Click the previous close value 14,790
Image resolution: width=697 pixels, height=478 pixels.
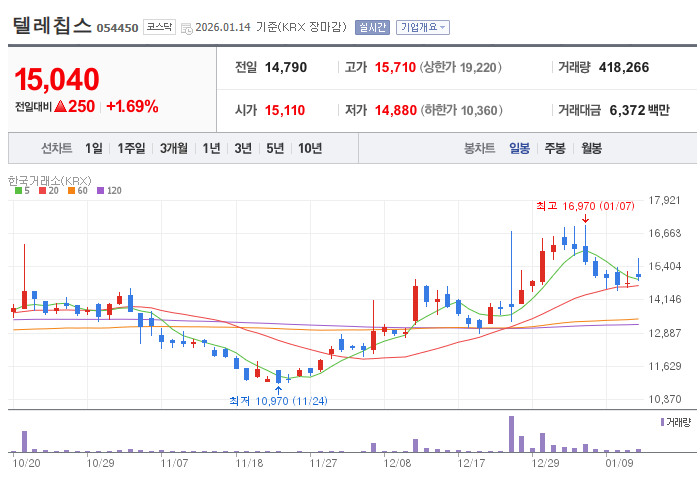(286, 67)
